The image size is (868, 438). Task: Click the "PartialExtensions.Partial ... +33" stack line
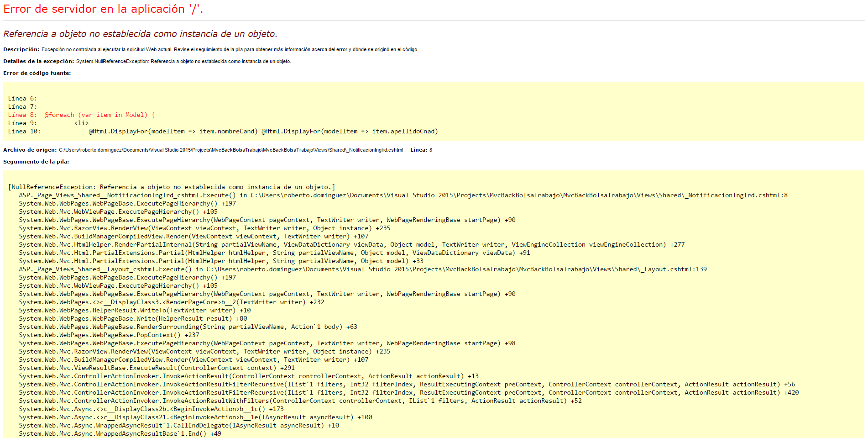point(221,261)
